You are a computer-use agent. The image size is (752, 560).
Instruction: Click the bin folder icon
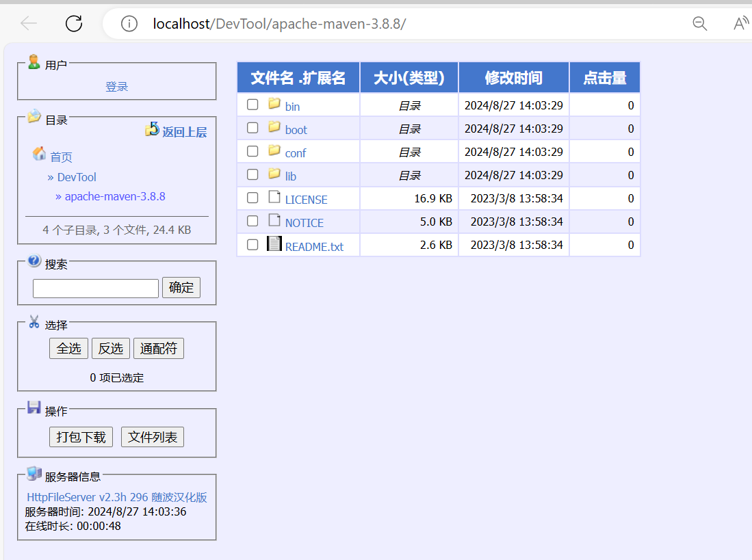pyautogui.click(x=274, y=104)
